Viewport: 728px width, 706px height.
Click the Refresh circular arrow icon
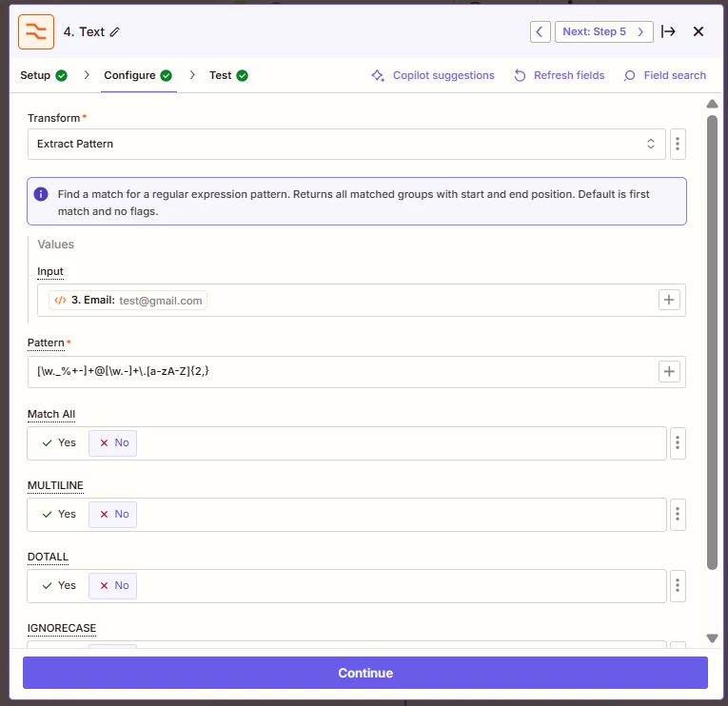coord(520,75)
